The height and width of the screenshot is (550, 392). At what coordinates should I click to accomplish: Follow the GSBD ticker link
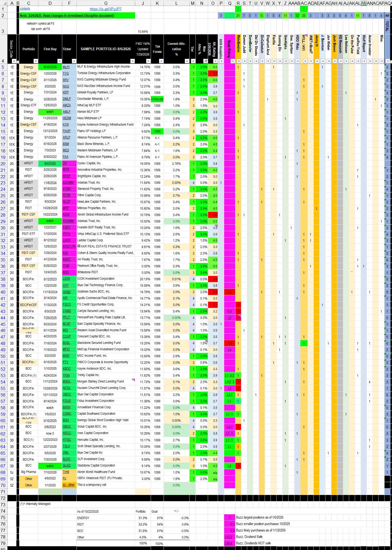(67, 292)
